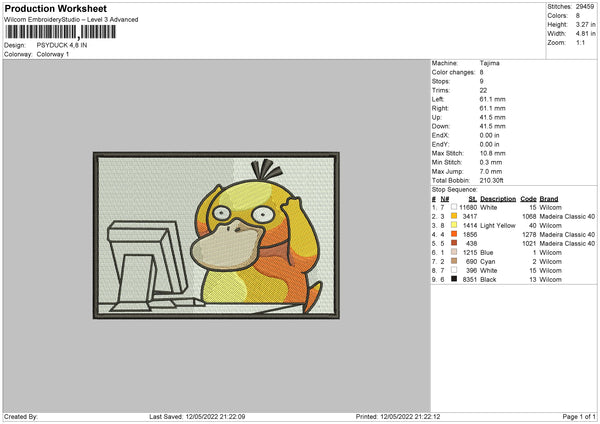Select the stitch count 11680 cell

pyautogui.click(x=468, y=207)
